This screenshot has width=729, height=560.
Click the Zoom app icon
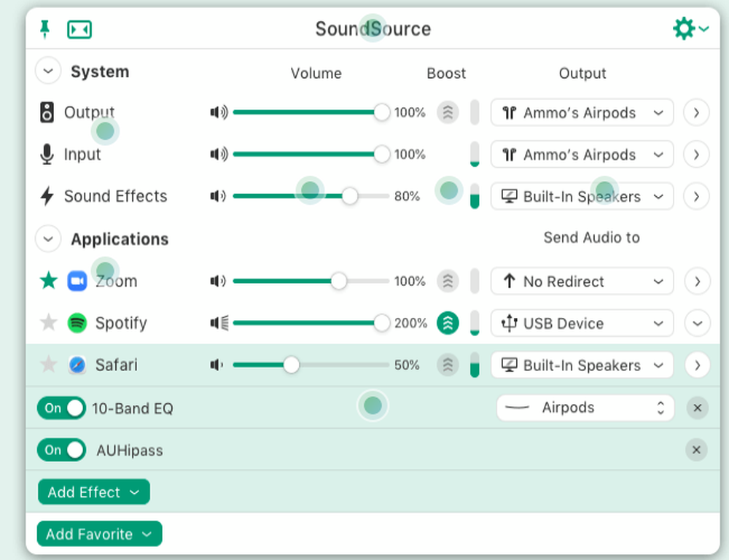77,281
